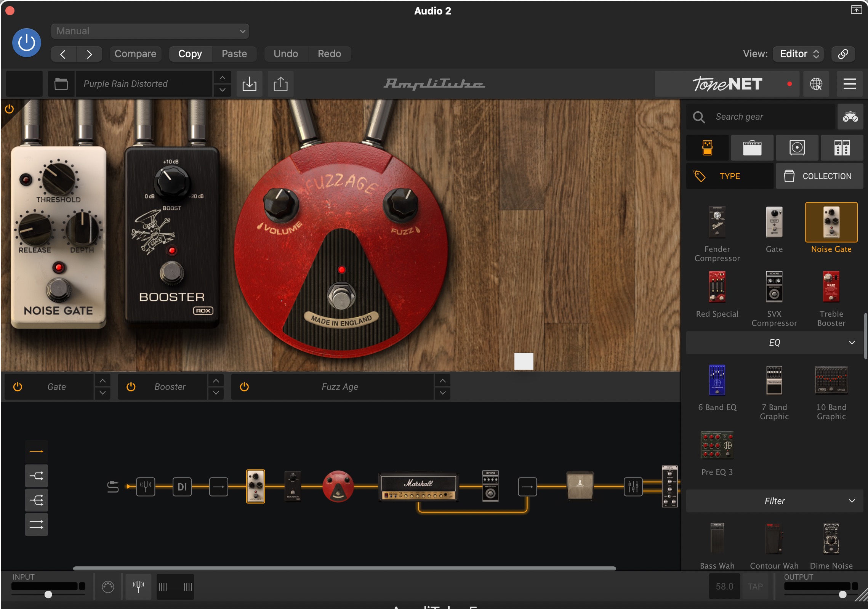This screenshot has width=868, height=609.
Task: Select the amplifier category tab
Action: coord(752,148)
